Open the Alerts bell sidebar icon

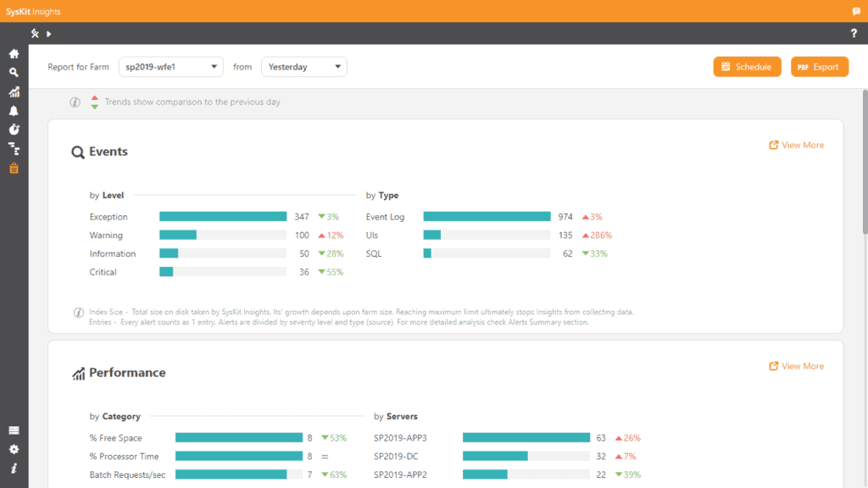coord(14,111)
